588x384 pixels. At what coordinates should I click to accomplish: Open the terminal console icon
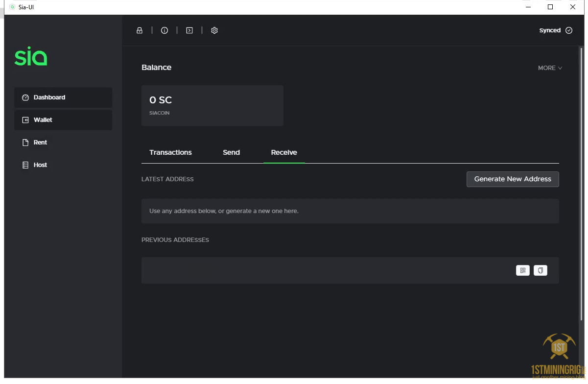pos(189,30)
